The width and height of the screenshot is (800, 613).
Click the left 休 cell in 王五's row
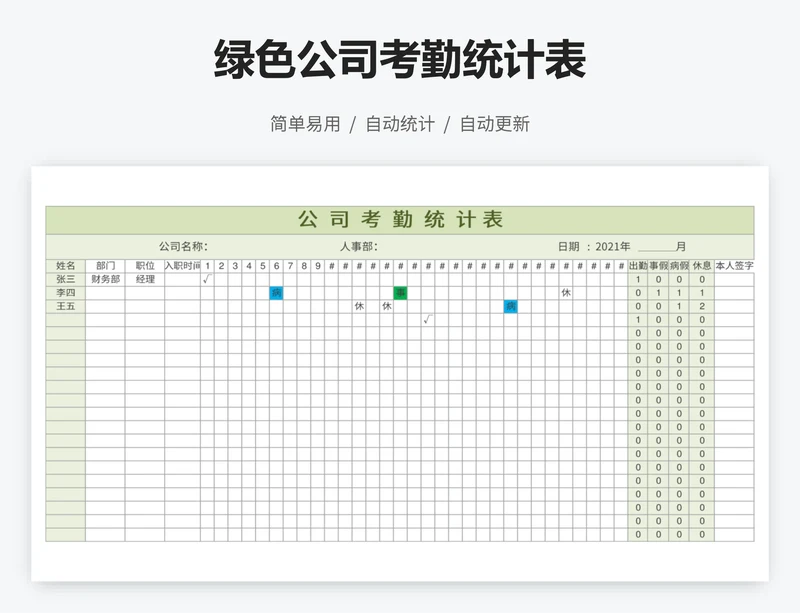(x=359, y=306)
